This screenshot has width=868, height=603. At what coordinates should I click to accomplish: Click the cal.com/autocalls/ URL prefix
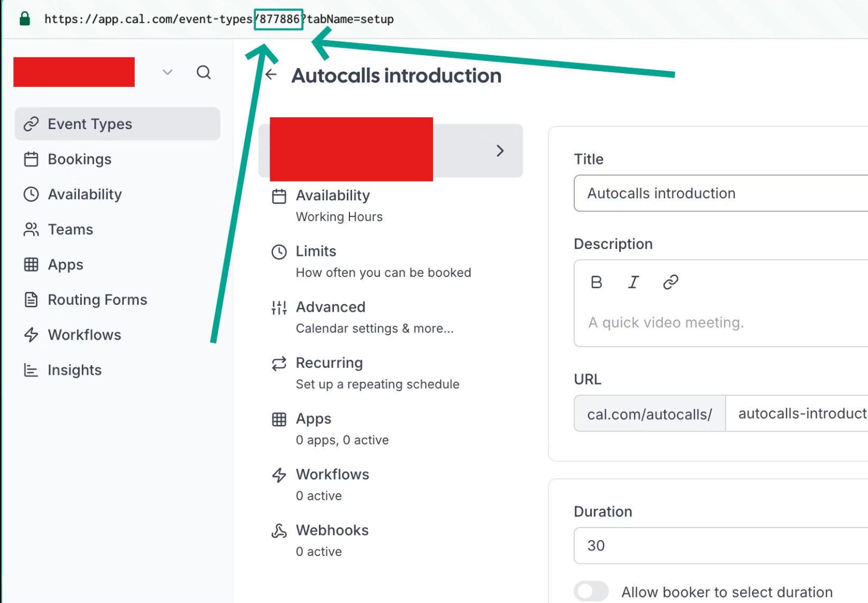650,414
